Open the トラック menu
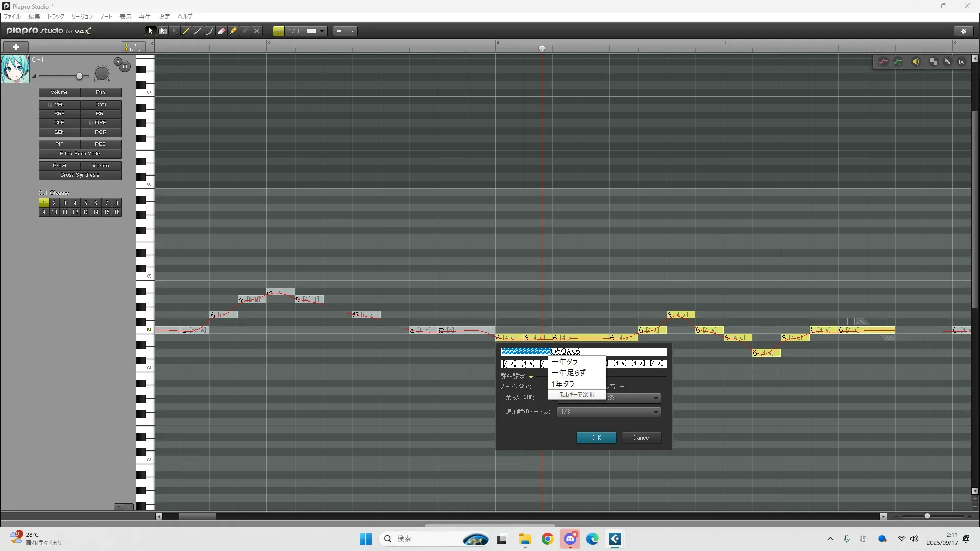 click(x=56, y=17)
